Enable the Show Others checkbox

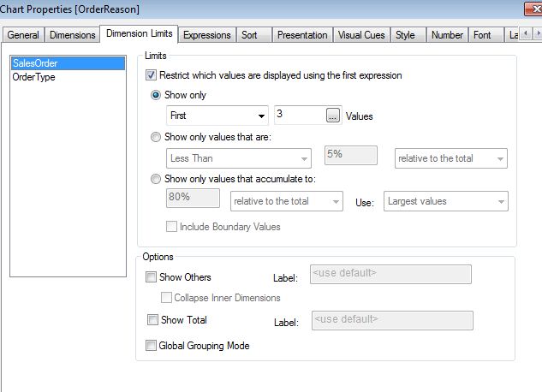152,277
